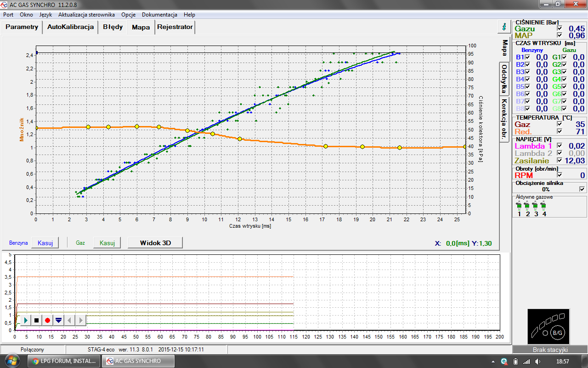Viewport: 588px width, 368px height.
Task: Toggle the Lambda 2 voltage checkbox
Action: (560, 153)
